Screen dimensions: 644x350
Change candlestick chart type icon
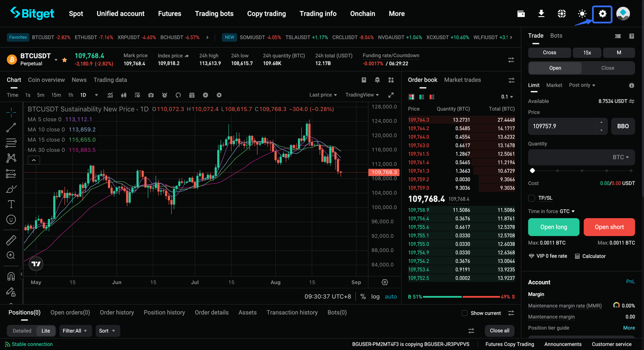click(123, 95)
